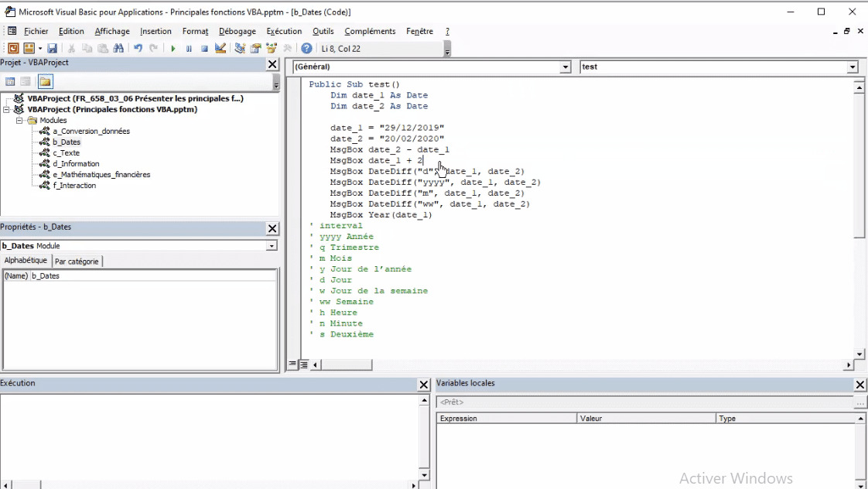Click the Undo arrow icon

tap(138, 49)
